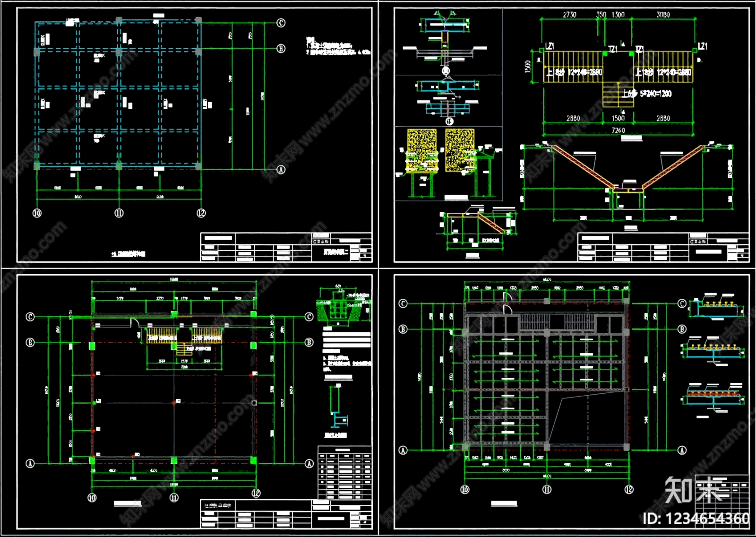Click right axis bubble B in bottom-left sheet
The image size is (756, 537).
point(309,342)
